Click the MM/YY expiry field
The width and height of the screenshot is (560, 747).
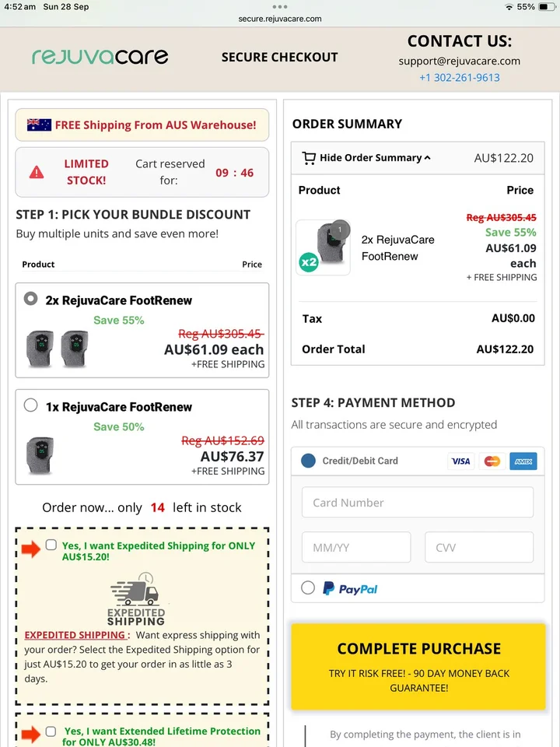coord(356,547)
